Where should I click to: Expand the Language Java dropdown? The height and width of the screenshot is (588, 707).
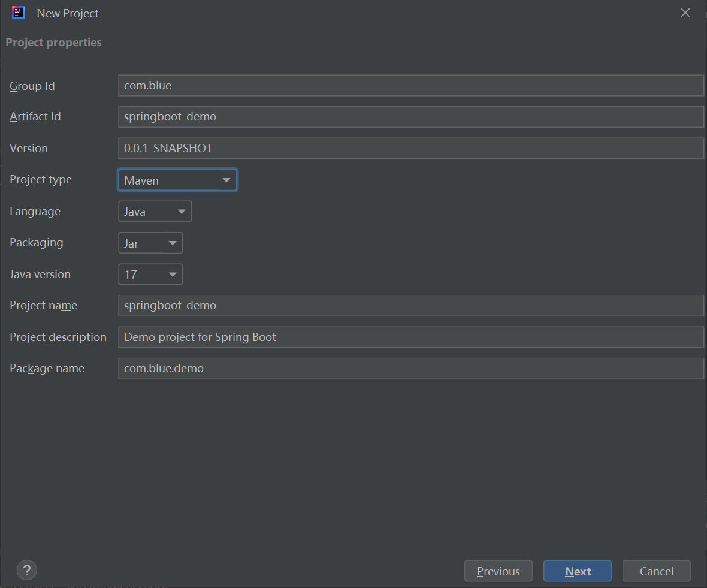(155, 212)
